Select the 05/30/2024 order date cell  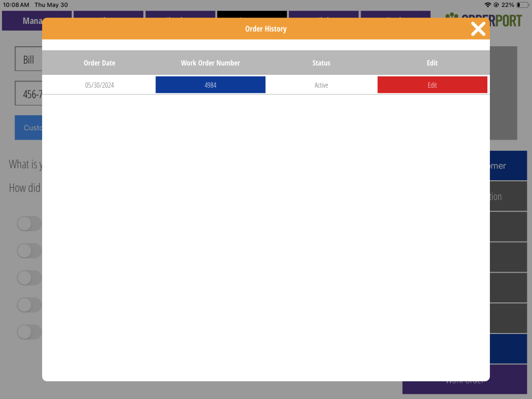99,85
